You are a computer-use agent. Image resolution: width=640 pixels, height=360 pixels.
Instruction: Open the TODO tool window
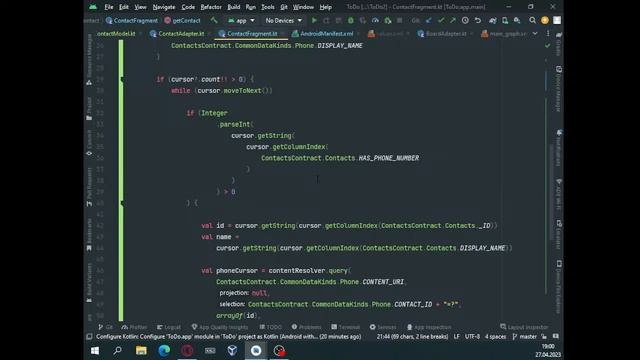[271, 327]
